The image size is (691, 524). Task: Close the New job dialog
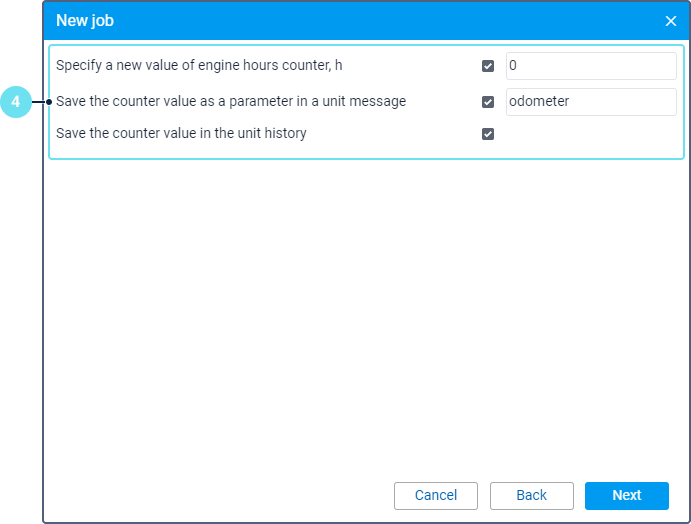coord(671,21)
